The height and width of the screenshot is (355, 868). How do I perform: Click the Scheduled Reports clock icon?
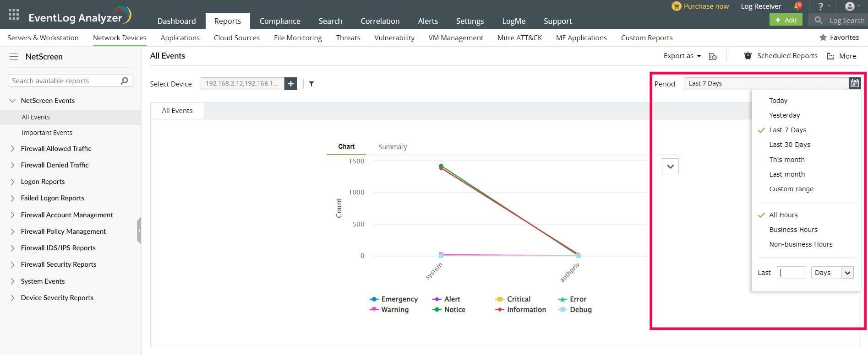tap(748, 56)
